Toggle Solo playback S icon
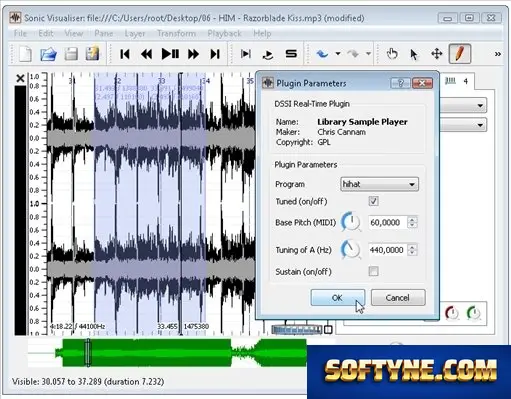 (x=291, y=54)
